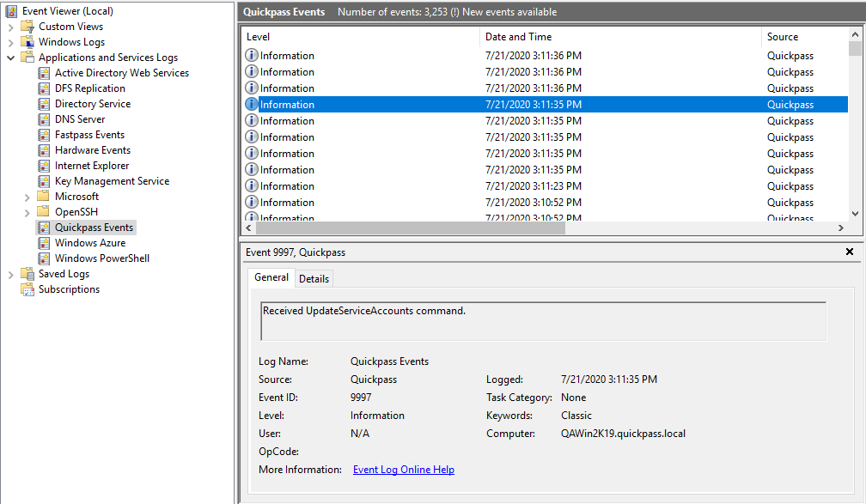Expand the Custom Views node

pyautogui.click(x=10, y=27)
